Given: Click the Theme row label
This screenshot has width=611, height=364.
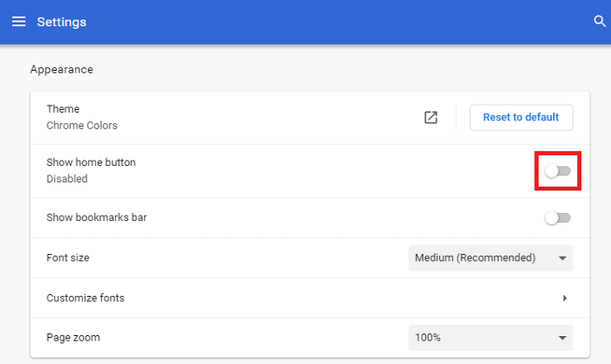Looking at the screenshot, I should [x=63, y=109].
